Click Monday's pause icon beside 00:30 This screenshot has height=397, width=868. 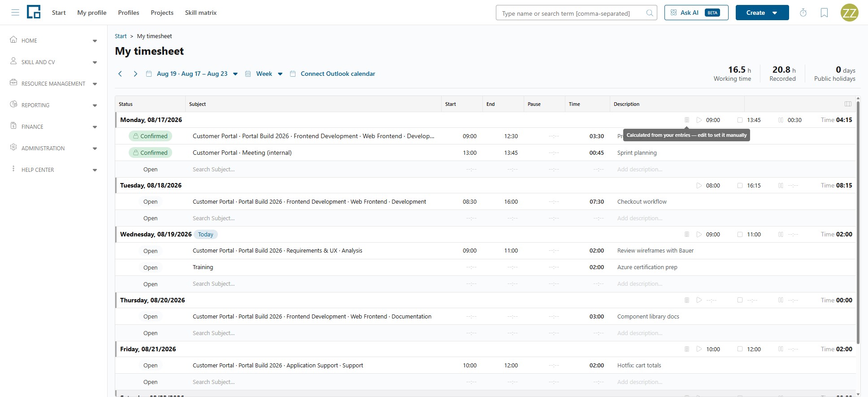781,120
